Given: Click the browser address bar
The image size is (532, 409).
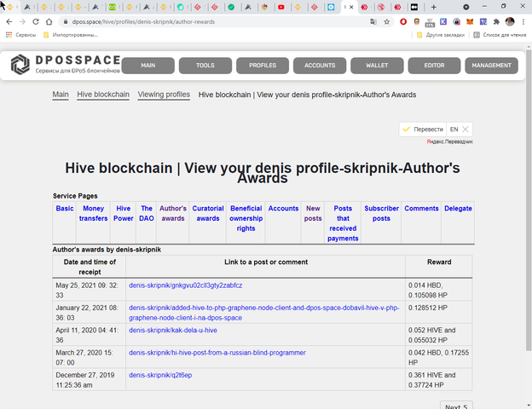Looking at the screenshot, I should 213,21.
